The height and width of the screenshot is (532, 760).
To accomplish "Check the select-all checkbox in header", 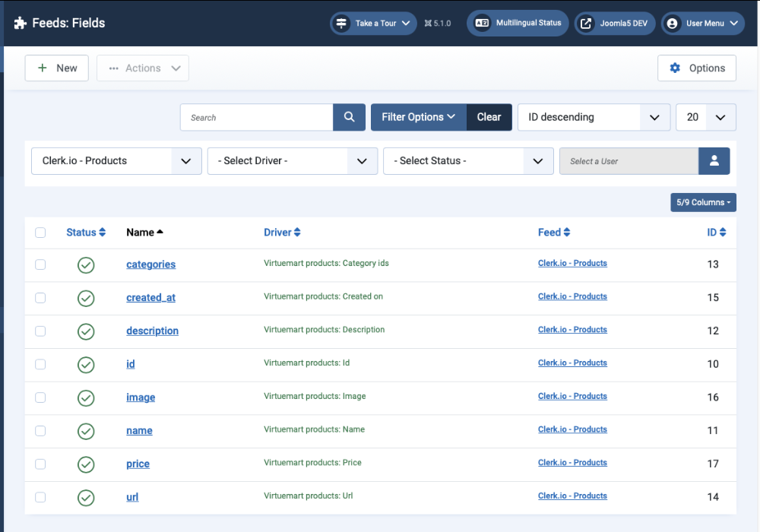I will pos(40,233).
